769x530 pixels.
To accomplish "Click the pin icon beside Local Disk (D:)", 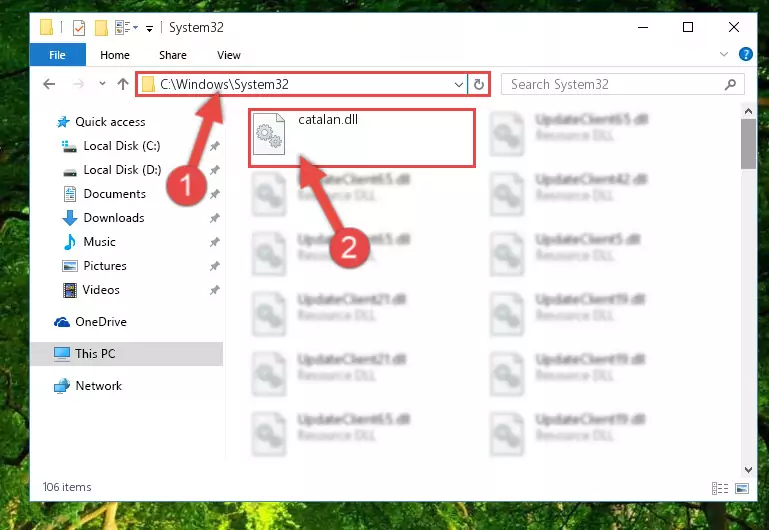I will [x=215, y=170].
